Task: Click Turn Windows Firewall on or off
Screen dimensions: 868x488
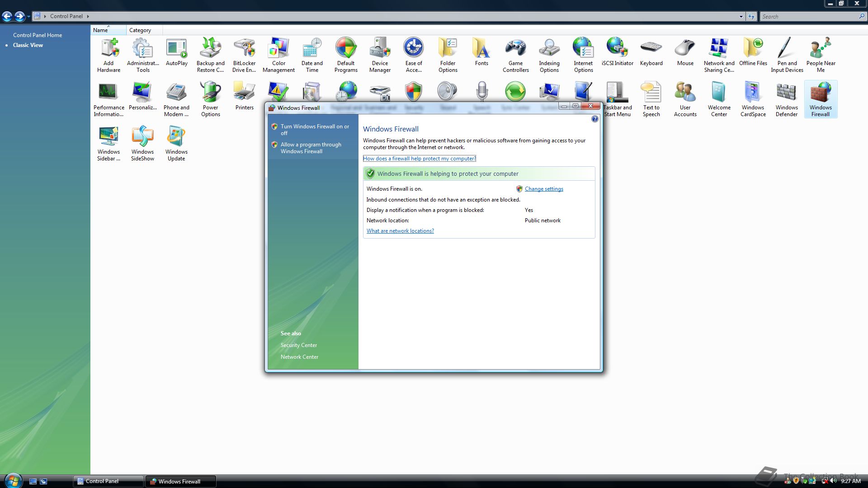Action: (315, 130)
